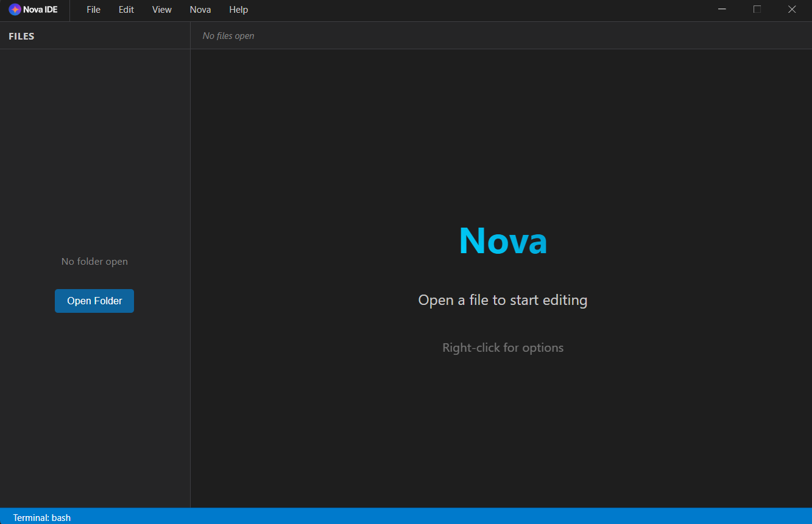Close the Nova IDE window

pos(792,10)
